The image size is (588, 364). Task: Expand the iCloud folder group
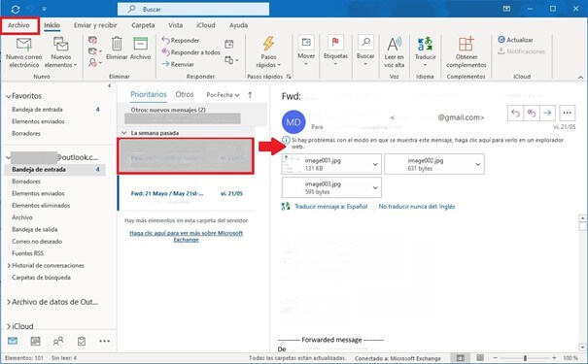(x=8, y=326)
